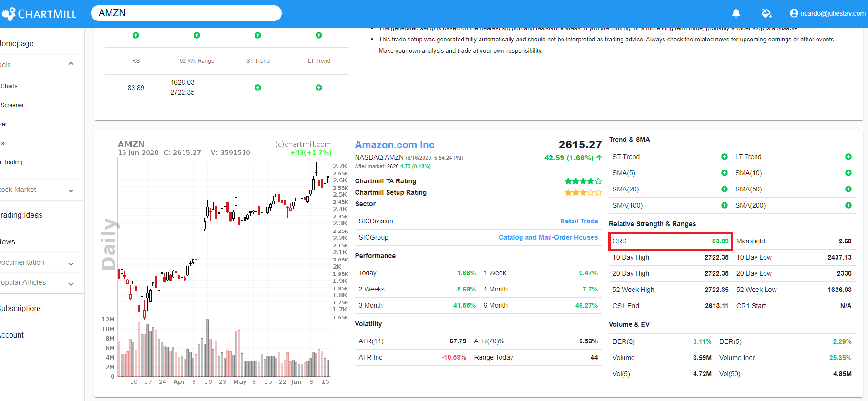Open Catalog and Mail-Order Houses link
The image size is (868, 401).
pyautogui.click(x=548, y=237)
